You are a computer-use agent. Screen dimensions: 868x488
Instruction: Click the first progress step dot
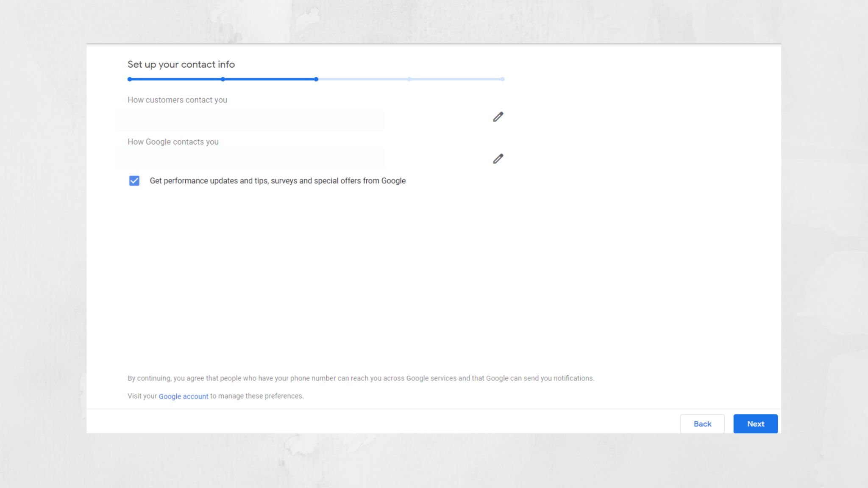[x=130, y=79]
